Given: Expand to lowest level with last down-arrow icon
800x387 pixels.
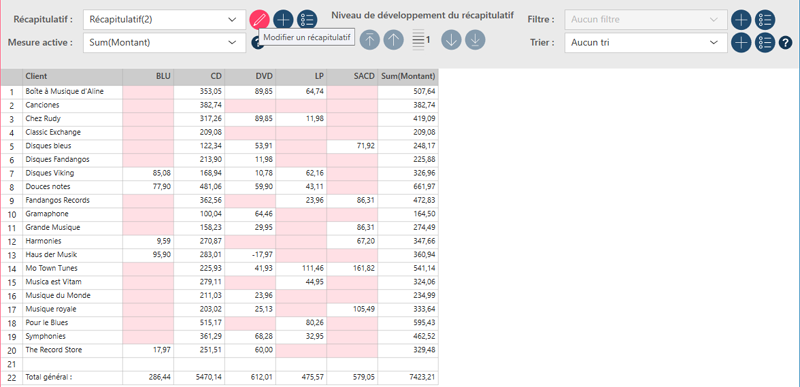Looking at the screenshot, I should click(x=475, y=40).
